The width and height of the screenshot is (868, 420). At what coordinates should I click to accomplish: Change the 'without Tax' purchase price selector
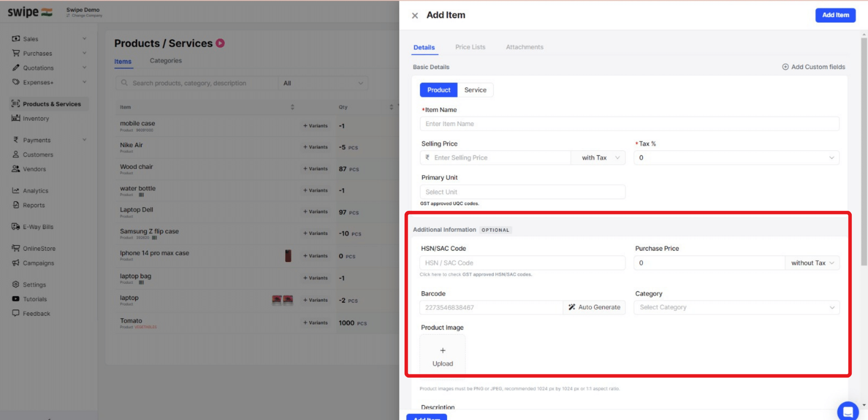(x=811, y=262)
